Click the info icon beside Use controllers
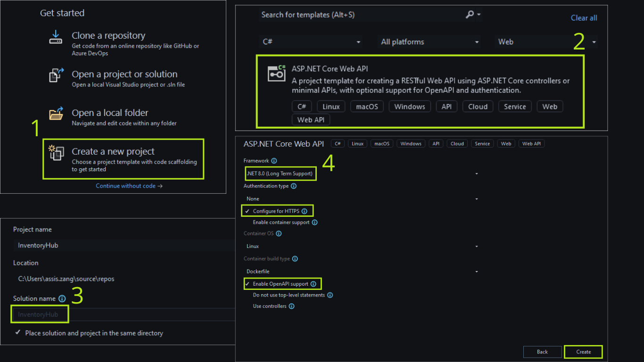This screenshot has height=362, width=644. click(291, 306)
